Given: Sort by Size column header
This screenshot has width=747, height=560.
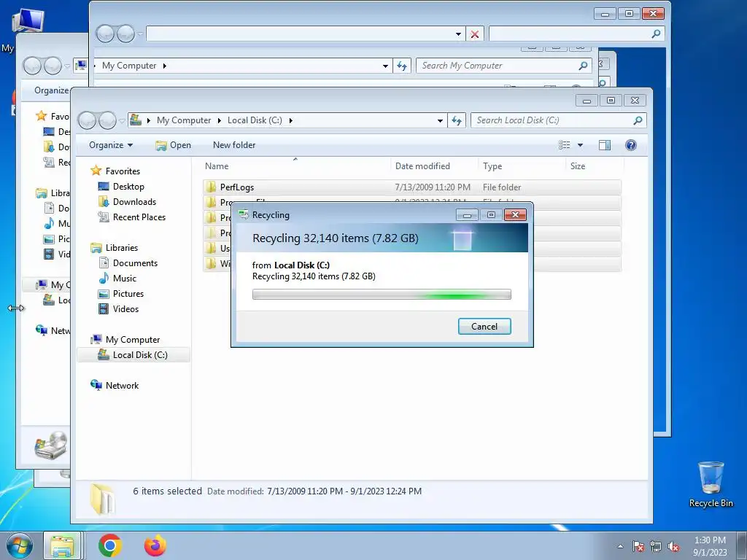Looking at the screenshot, I should click(x=578, y=166).
